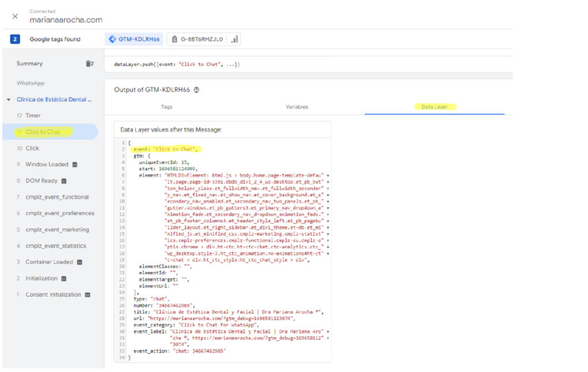Select event 11 Click to Chat

pyautogui.click(x=50, y=131)
